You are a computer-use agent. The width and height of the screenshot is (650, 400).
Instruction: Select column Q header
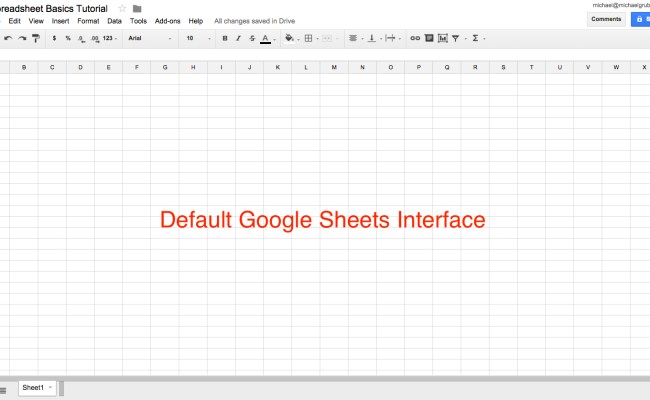pos(447,67)
